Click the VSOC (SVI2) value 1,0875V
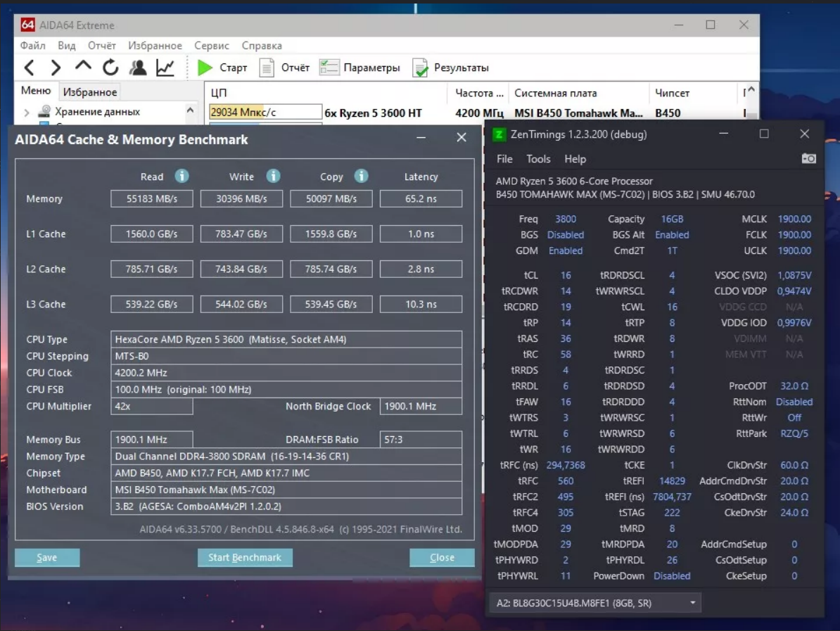 [x=794, y=275]
